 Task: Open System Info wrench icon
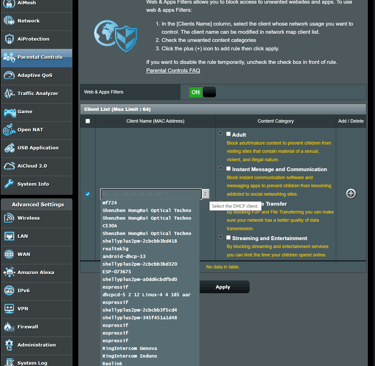click(x=9, y=184)
